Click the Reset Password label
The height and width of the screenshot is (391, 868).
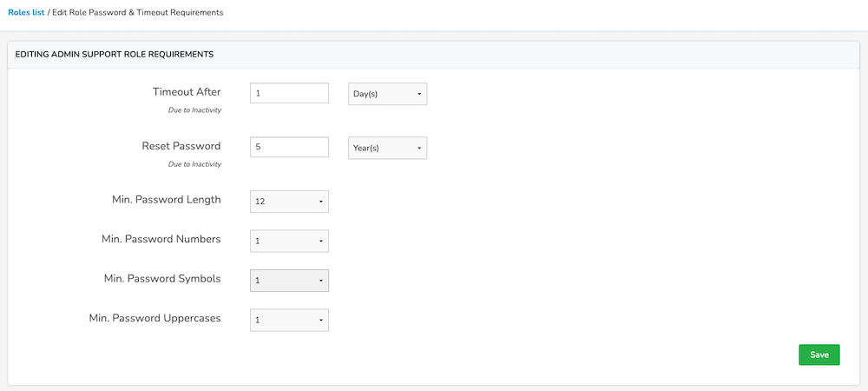click(181, 146)
